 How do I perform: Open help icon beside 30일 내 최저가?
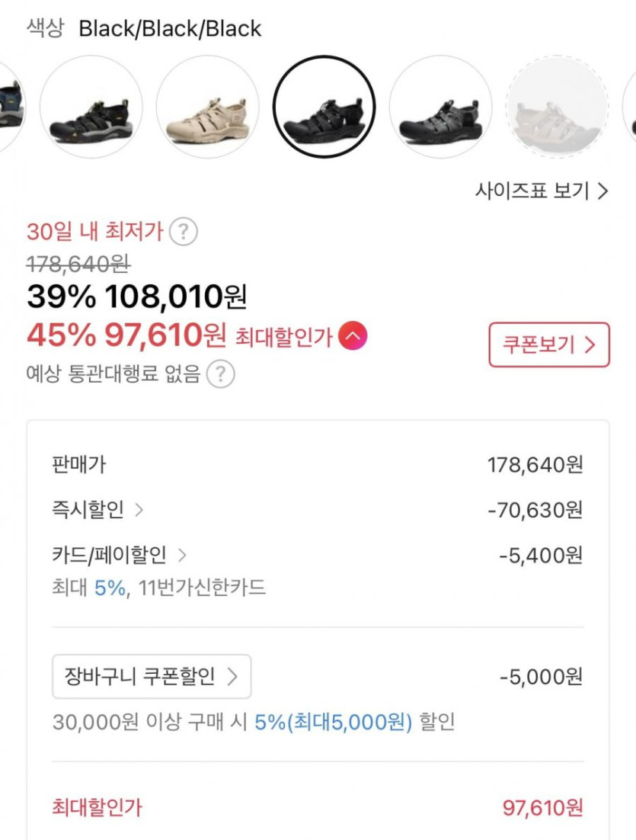[x=183, y=231]
